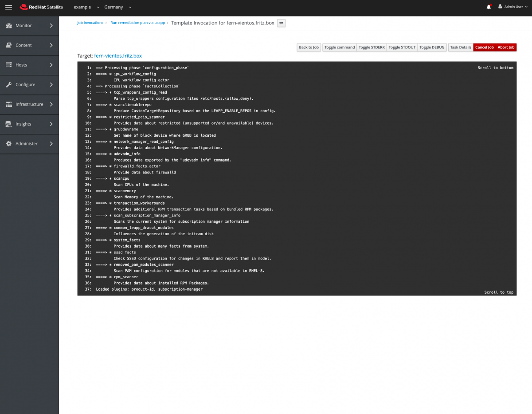Open the Job invocations breadcrumb
The height and width of the screenshot is (414, 532).
tap(90, 23)
